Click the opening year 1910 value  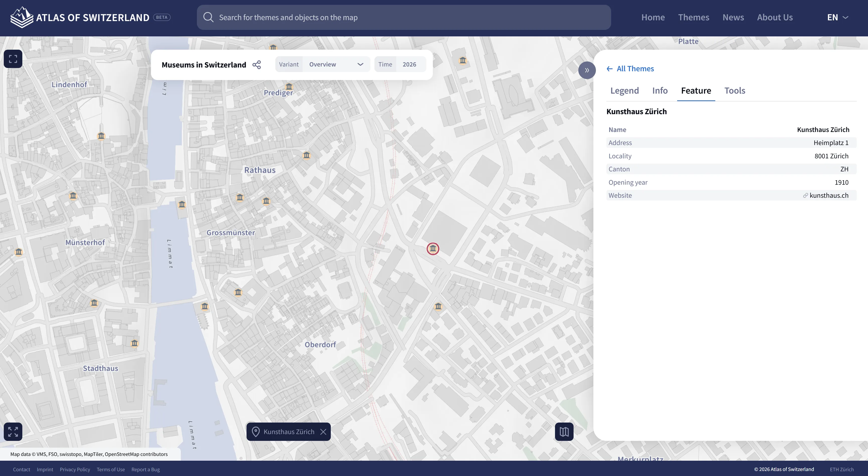click(841, 182)
